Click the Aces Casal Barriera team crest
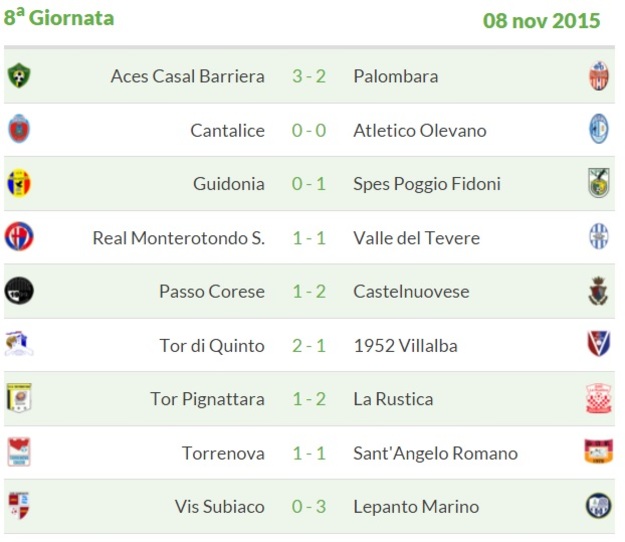The height and width of the screenshot is (542, 625). [x=19, y=76]
